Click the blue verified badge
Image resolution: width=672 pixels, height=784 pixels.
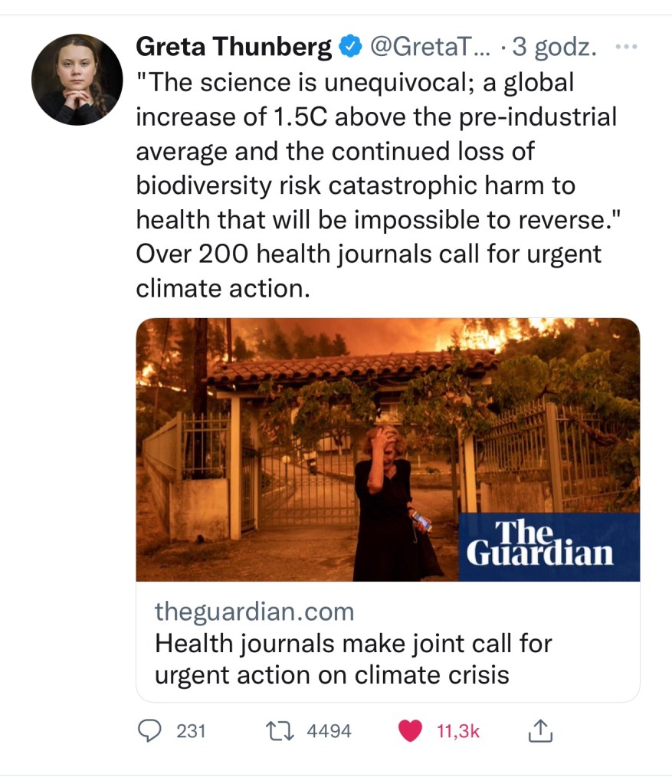[x=350, y=48]
